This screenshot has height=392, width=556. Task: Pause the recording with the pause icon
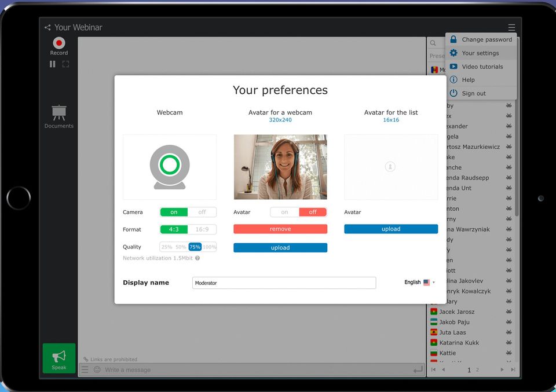coord(53,64)
